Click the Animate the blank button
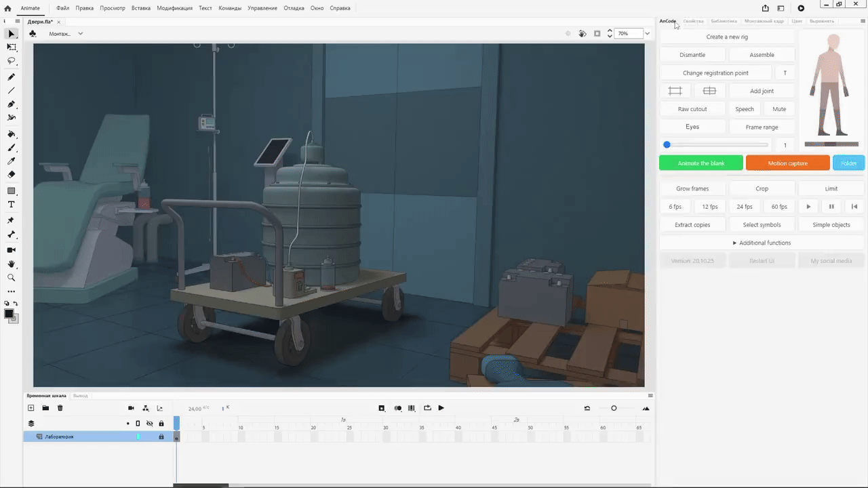This screenshot has width=868, height=488. point(701,163)
